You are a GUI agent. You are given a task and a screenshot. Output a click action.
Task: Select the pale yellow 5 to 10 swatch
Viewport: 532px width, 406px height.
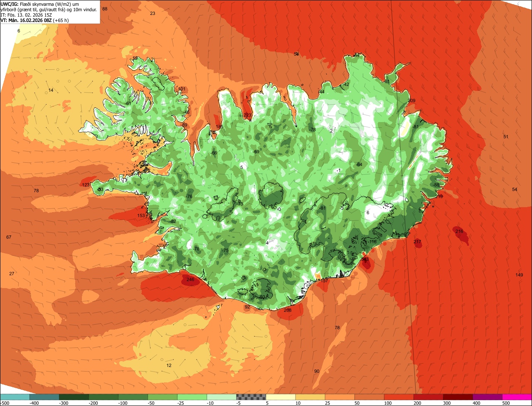point(281,397)
